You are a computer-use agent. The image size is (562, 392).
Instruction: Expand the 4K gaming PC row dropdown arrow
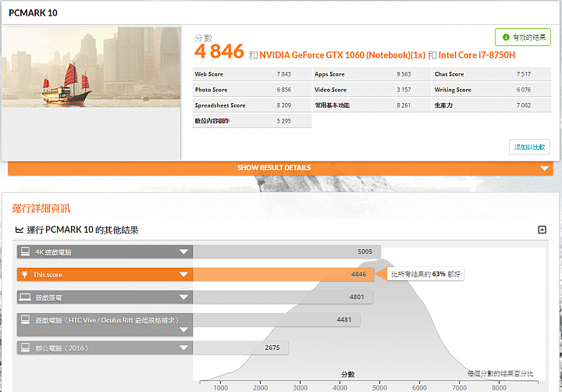point(183,251)
